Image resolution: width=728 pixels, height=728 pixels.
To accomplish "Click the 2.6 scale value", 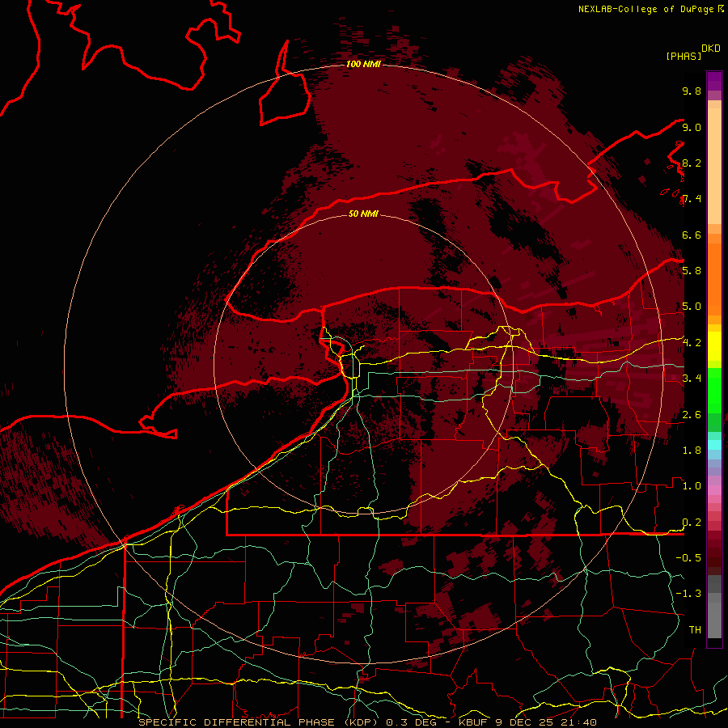I will point(692,415).
